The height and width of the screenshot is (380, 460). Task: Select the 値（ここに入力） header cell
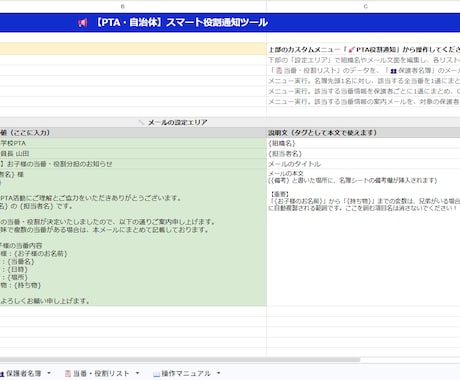pos(133,133)
